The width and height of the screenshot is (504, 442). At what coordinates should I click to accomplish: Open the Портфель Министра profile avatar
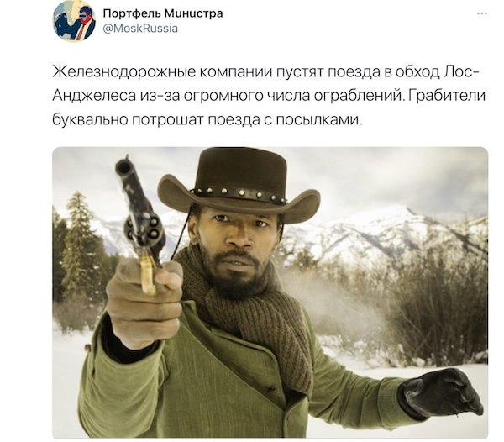click(x=74, y=20)
